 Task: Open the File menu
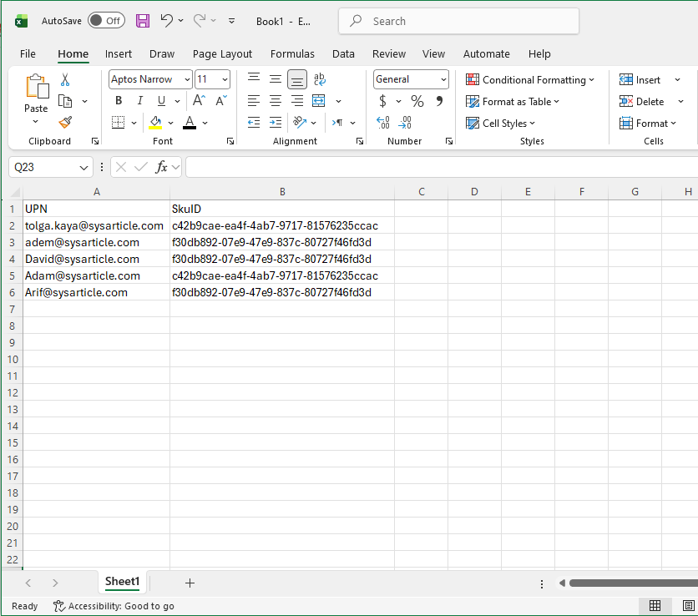28,54
